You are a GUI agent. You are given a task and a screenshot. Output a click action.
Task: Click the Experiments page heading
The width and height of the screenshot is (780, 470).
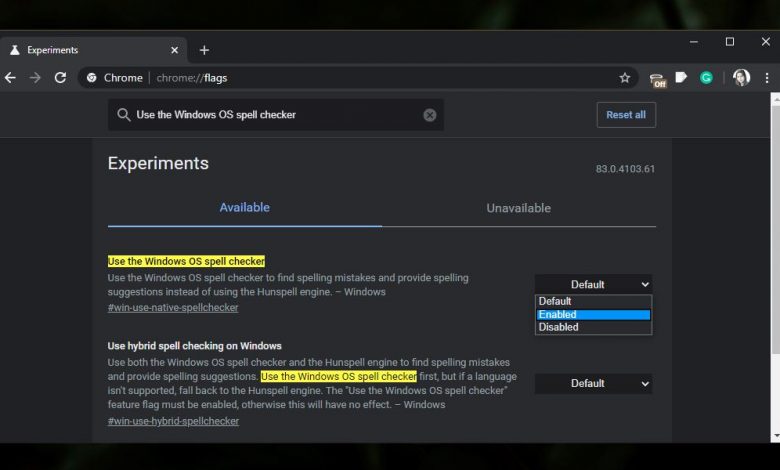(158, 163)
